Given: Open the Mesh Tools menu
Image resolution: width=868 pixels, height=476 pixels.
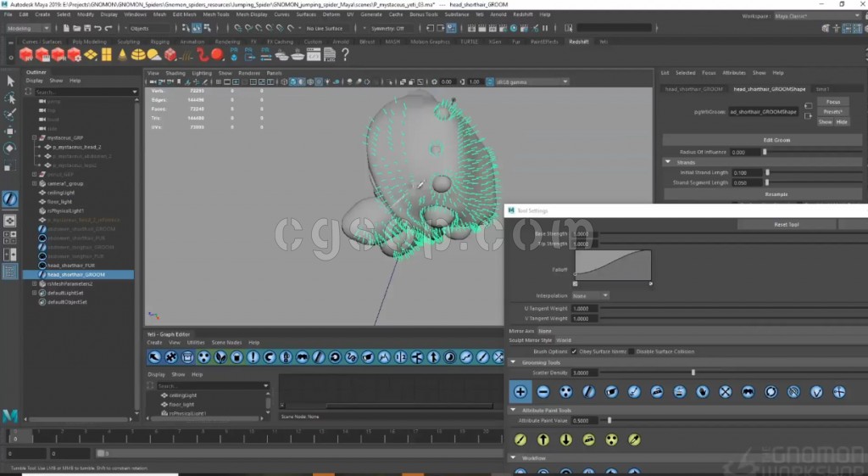Looking at the screenshot, I should [x=216, y=14].
